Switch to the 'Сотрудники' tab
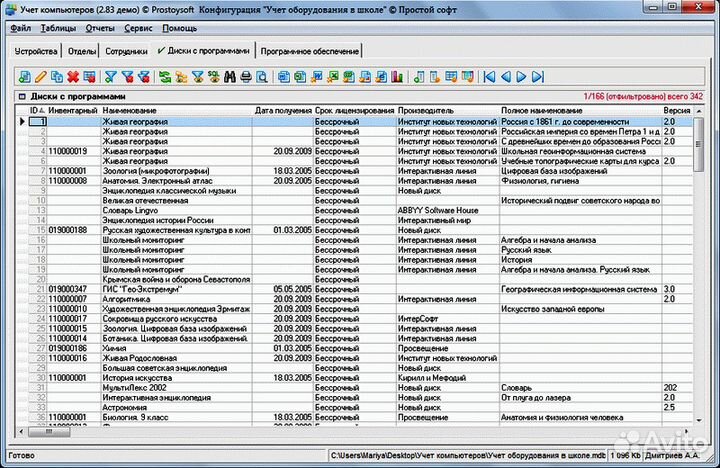Image resolution: width=720 pixels, height=468 pixels. click(x=126, y=50)
